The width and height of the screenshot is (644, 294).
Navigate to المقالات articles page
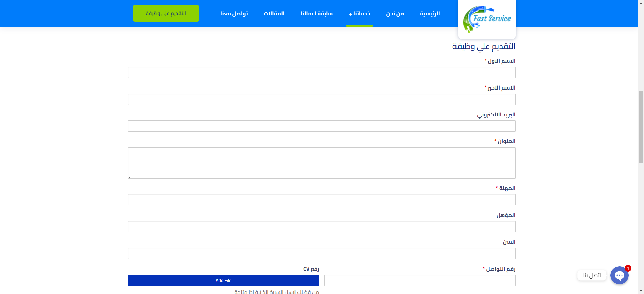(274, 13)
